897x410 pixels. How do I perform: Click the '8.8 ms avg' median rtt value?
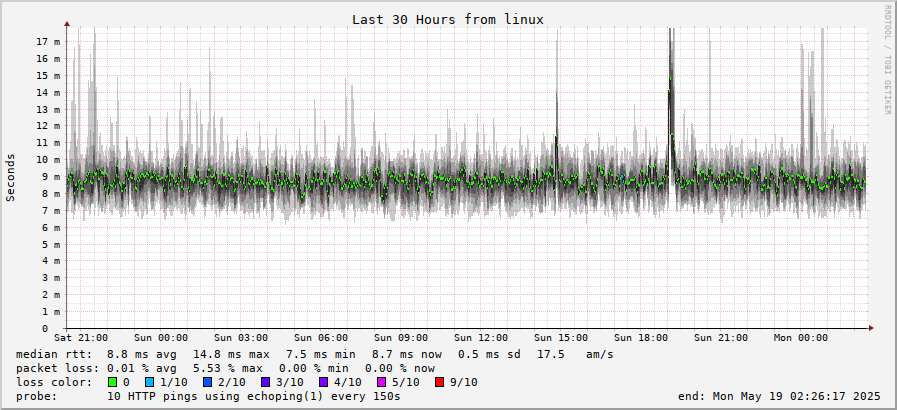coord(142,355)
